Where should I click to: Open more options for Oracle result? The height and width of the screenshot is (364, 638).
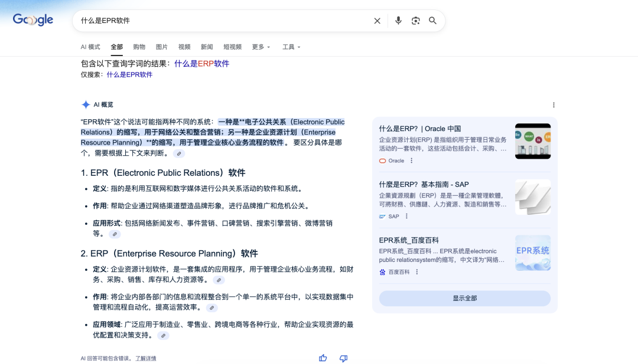pos(412,160)
